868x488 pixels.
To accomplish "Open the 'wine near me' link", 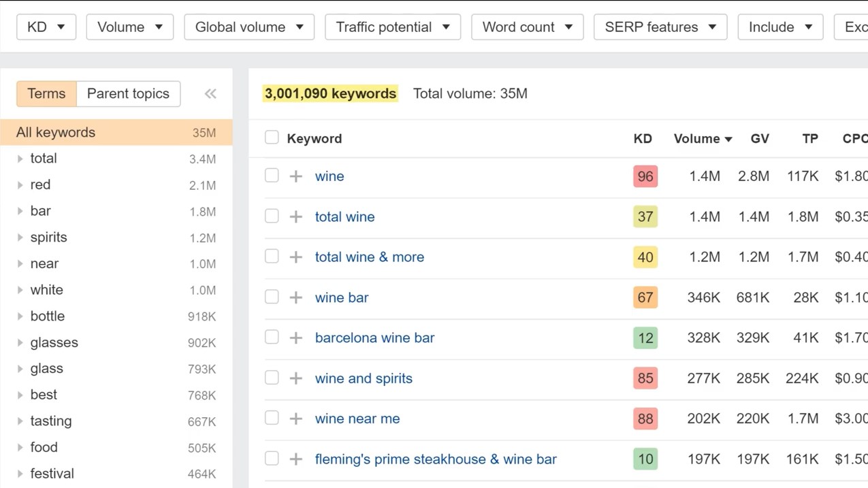I will (x=357, y=419).
